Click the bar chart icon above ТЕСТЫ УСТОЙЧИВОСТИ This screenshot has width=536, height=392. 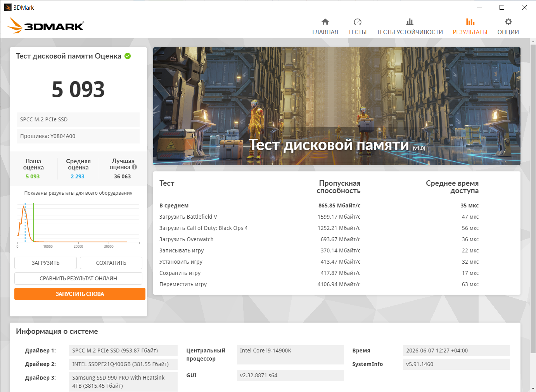click(x=410, y=22)
